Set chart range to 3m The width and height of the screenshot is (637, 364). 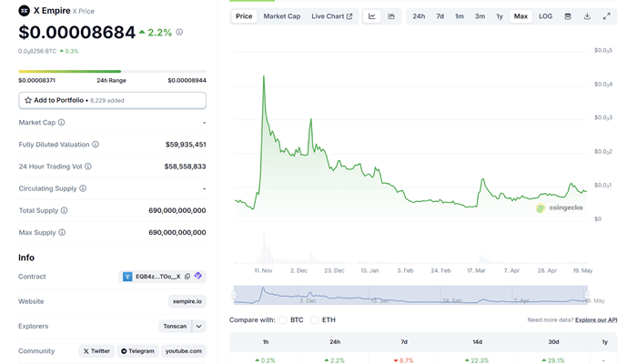[480, 16]
